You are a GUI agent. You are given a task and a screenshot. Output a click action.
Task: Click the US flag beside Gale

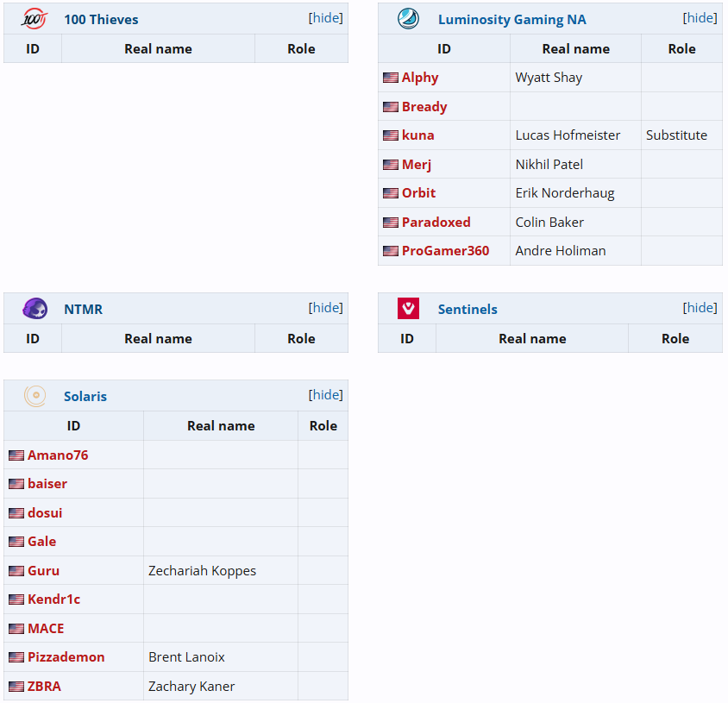(16, 542)
